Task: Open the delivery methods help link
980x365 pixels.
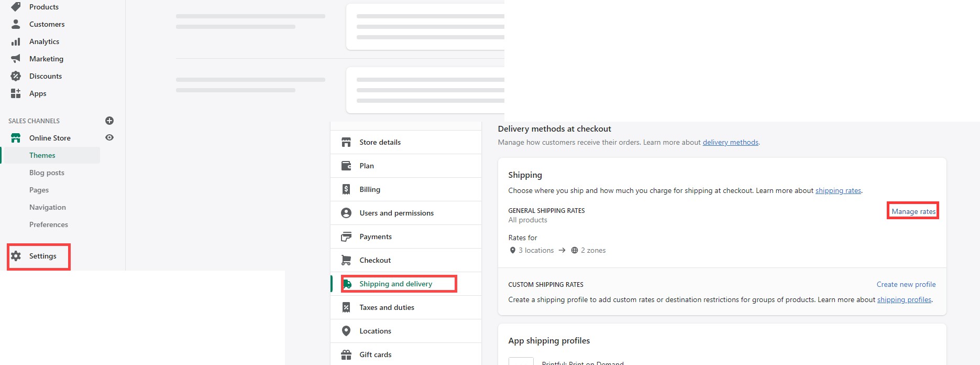Action: (730, 142)
